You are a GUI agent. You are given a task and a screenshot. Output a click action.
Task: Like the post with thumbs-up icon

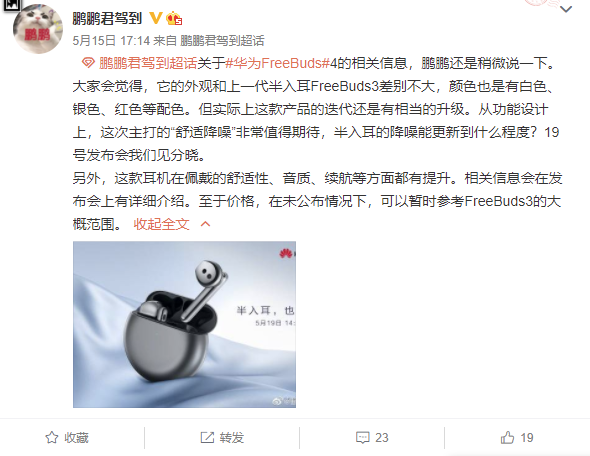point(507,437)
